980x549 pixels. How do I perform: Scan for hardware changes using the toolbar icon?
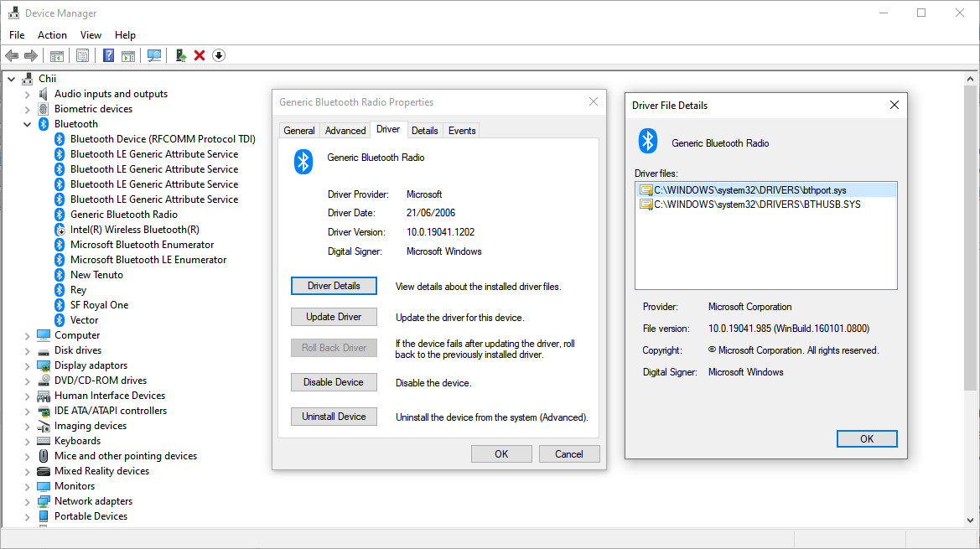point(154,55)
